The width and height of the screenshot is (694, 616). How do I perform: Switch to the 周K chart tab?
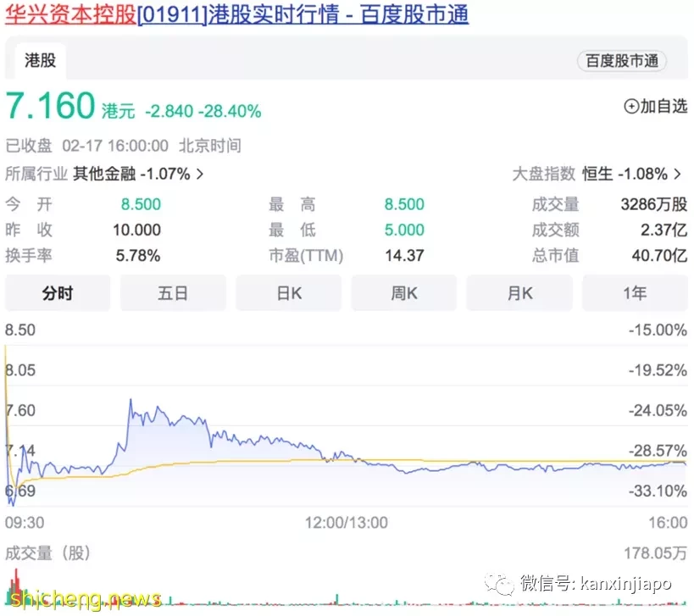tap(403, 293)
